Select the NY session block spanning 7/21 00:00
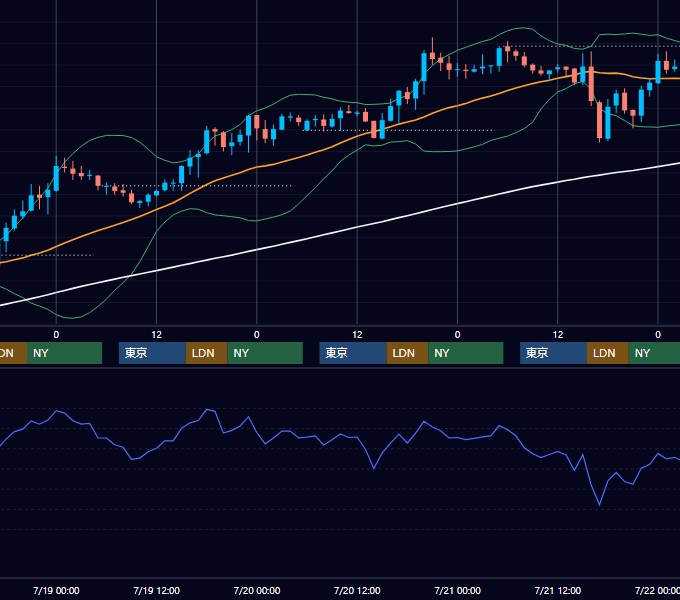The image size is (680, 600). (x=466, y=353)
